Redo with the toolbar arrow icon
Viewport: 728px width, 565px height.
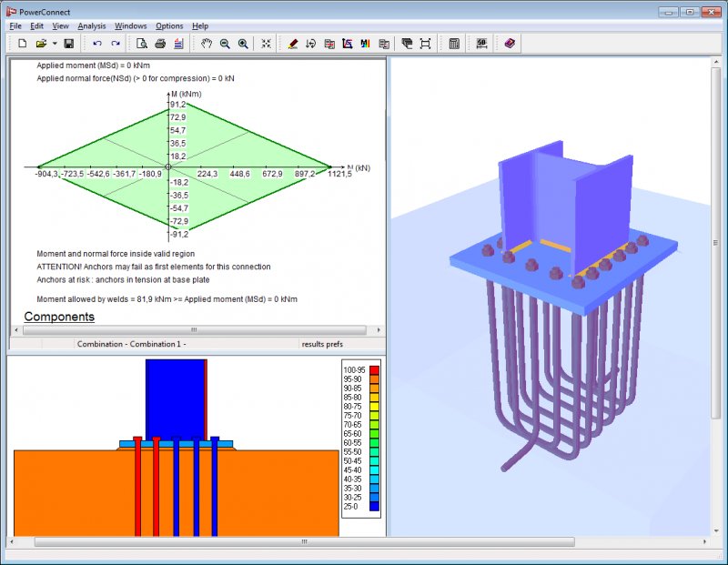[x=116, y=44]
